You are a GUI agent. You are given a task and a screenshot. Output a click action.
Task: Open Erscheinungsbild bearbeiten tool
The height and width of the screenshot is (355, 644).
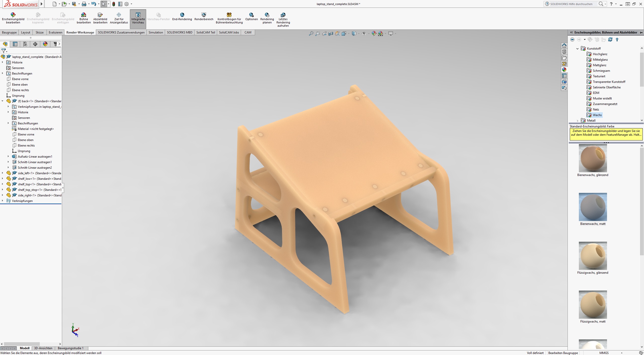(13, 18)
